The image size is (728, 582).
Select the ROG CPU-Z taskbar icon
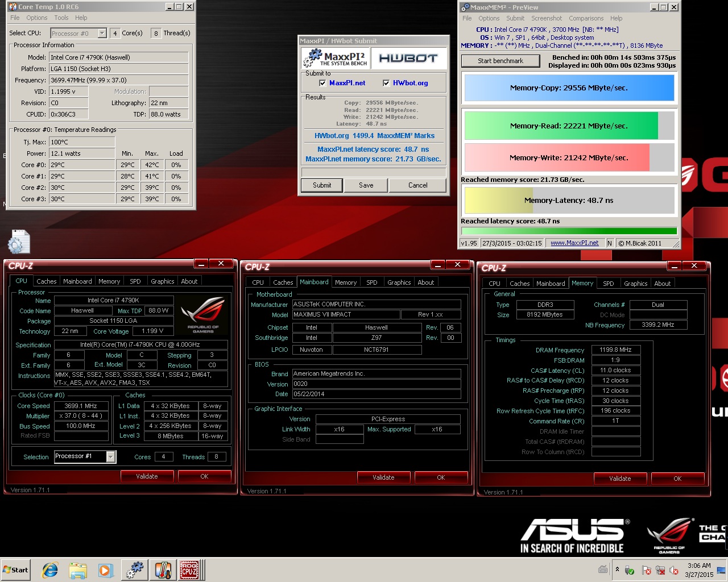[189, 570]
